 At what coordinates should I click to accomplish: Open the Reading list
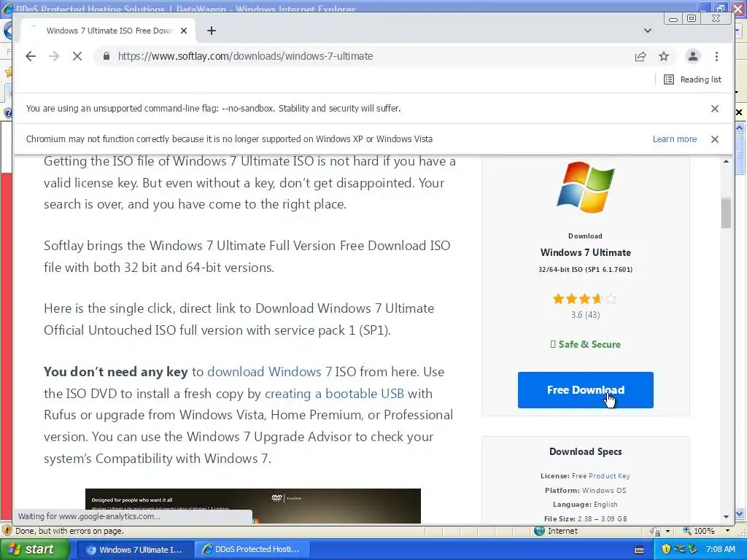coord(693,79)
